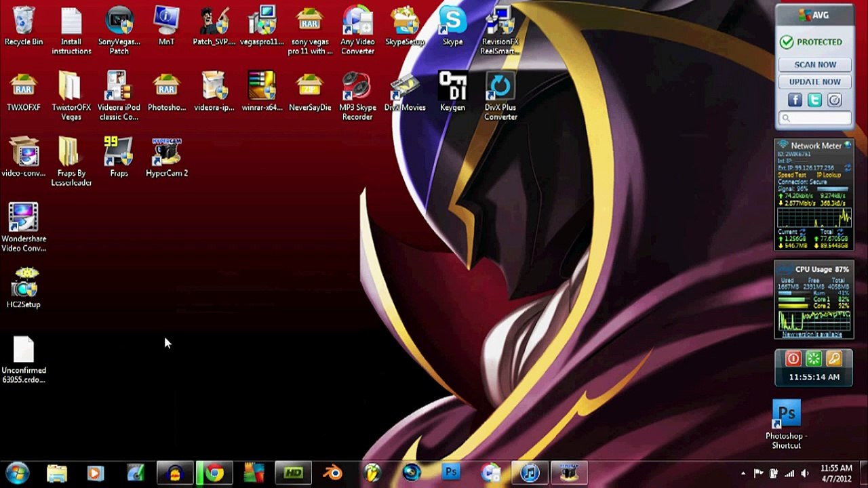Click the orange key button on clock gadget
This screenshot has height=488, width=868.
[x=834, y=359]
